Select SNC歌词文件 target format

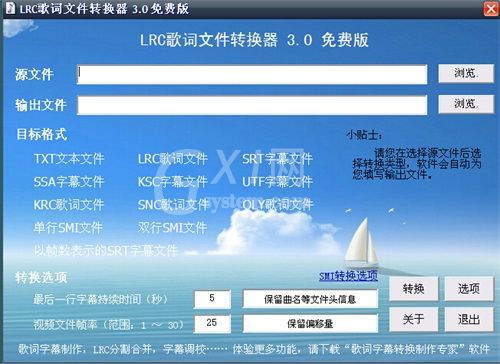[x=173, y=205]
